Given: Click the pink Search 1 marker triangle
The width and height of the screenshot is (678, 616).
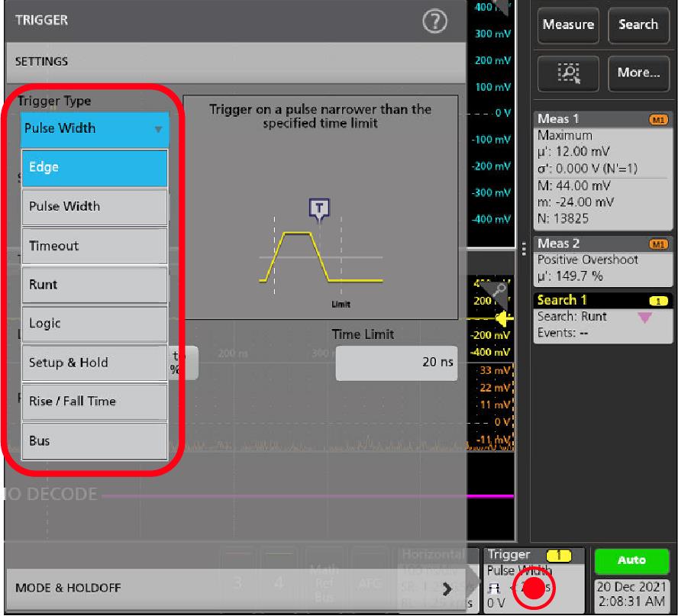Looking at the screenshot, I should [x=646, y=317].
